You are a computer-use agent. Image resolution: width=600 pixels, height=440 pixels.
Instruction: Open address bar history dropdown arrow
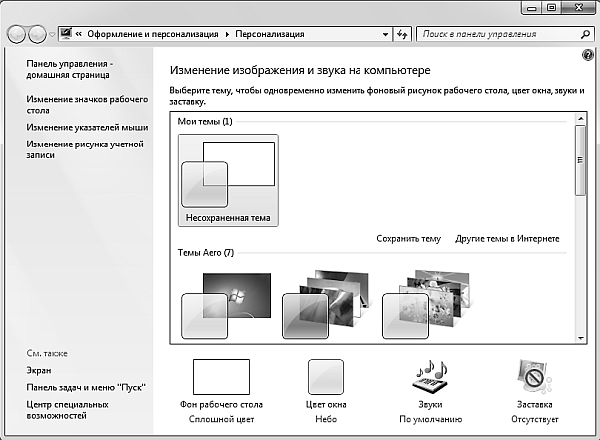(x=385, y=34)
